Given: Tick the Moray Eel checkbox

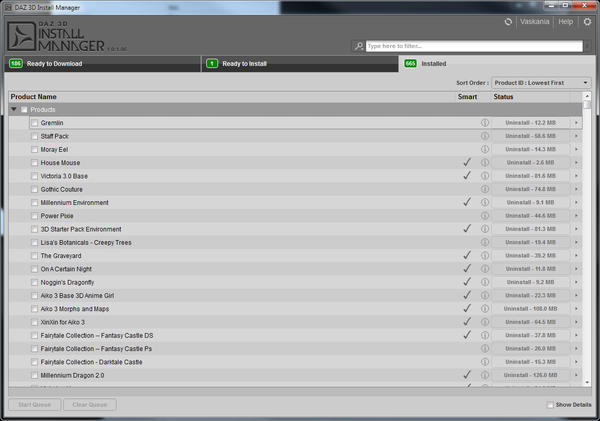Looking at the screenshot, I should click(34, 149).
